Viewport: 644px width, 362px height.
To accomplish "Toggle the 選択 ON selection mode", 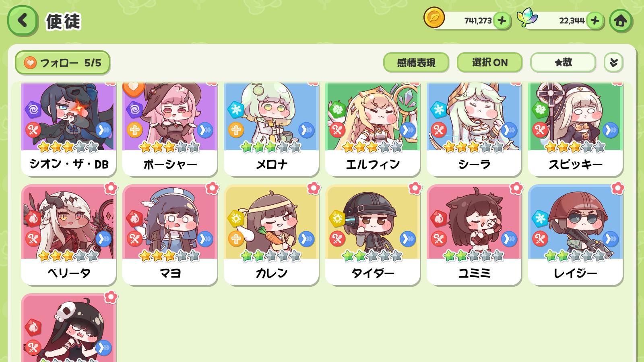I will (x=490, y=62).
